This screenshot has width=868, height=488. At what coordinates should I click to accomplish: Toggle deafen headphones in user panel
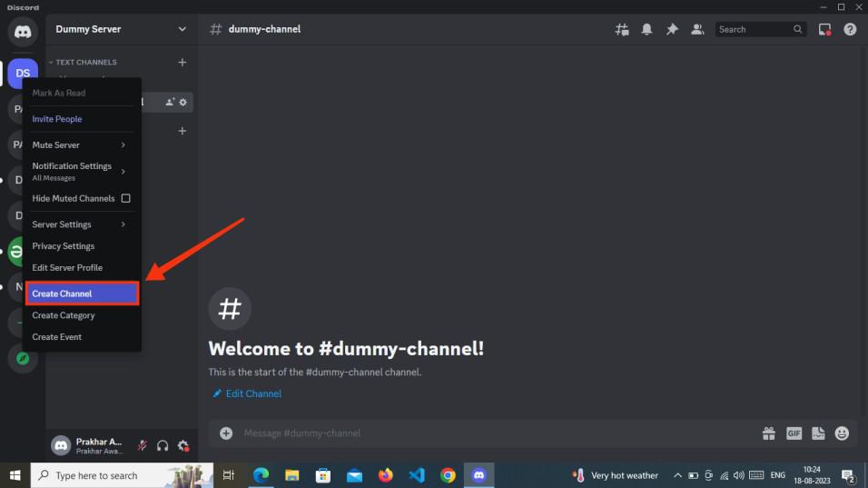(163, 445)
